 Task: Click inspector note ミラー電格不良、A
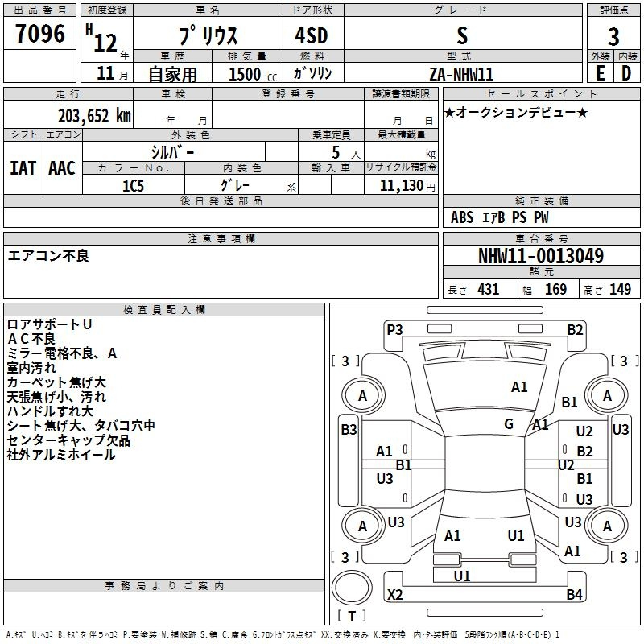tap(62, 353)
